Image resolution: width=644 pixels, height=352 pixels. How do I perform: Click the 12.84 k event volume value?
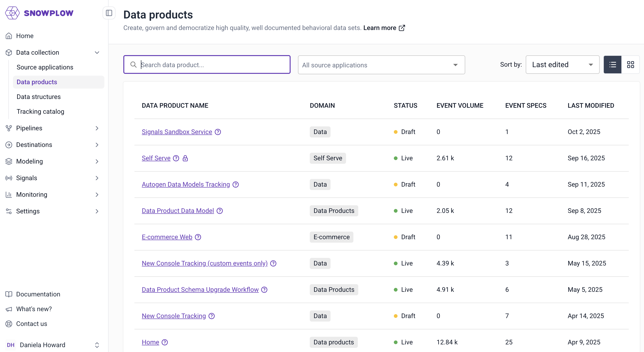coord(447,342)
